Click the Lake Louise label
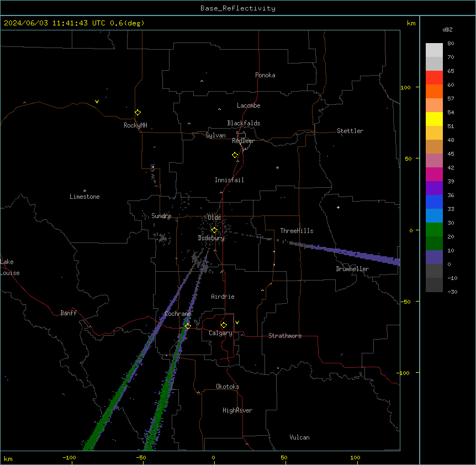 click(x=10, y=267)
